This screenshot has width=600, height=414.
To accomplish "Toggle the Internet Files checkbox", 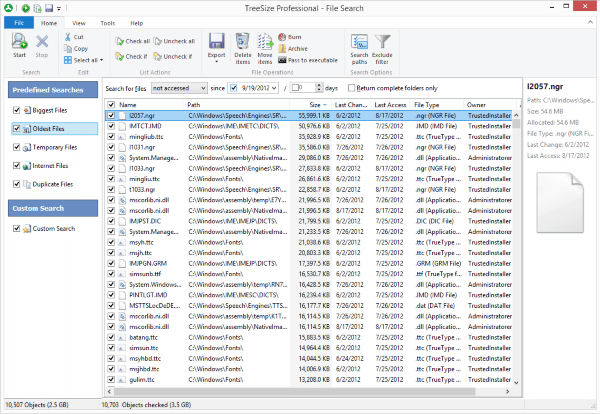I will [x=16, y=165].
